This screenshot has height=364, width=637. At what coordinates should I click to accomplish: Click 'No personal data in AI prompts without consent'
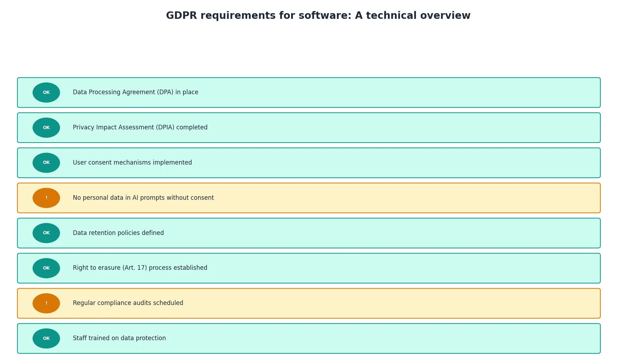tap(143, 198)
